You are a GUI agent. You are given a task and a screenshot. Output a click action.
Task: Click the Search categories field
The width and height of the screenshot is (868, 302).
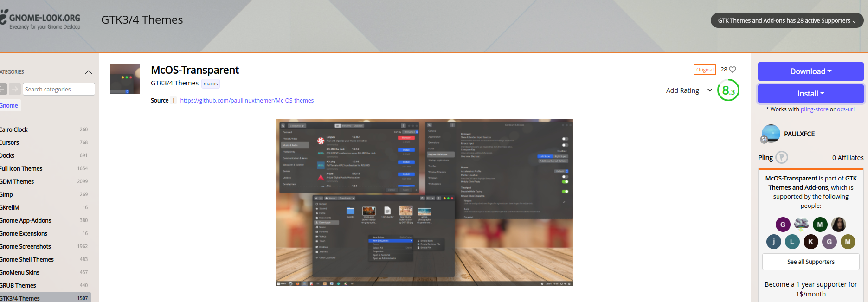59,89
